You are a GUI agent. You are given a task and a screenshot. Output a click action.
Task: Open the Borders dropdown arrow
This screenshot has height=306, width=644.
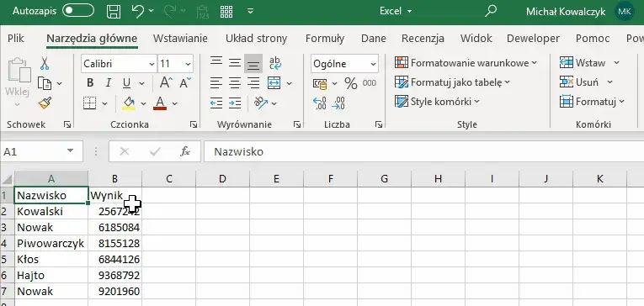point(104,103)
